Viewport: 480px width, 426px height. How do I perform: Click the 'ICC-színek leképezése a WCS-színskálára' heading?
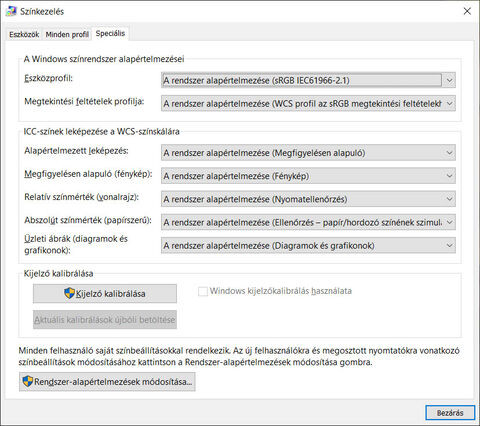click(102, 132)
